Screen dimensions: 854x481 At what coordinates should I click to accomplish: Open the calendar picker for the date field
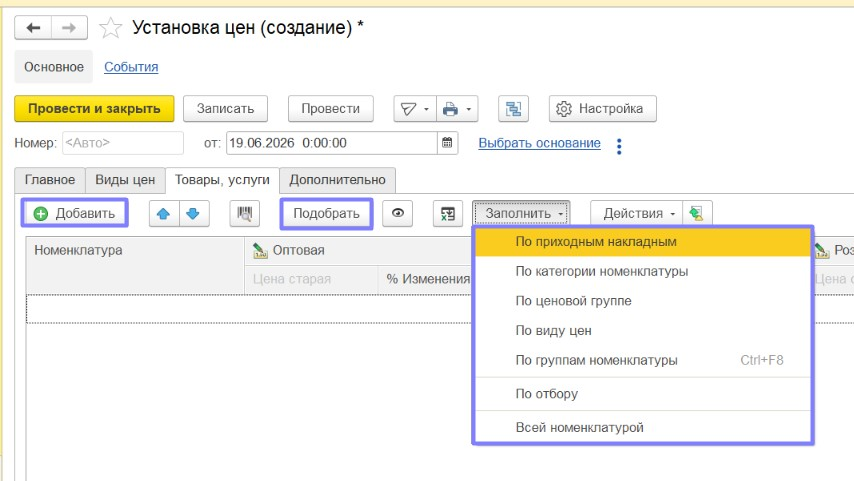click(447, 143)
